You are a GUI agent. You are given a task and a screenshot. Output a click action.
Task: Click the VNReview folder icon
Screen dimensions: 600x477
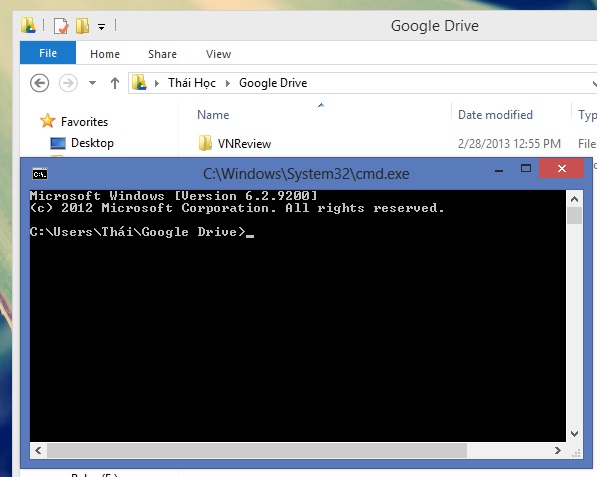(x=205, y=143)
